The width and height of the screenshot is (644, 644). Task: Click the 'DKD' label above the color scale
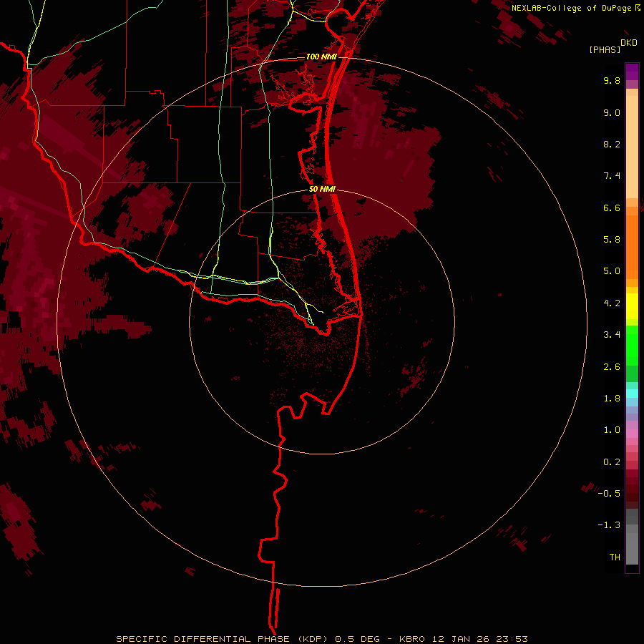629,43
